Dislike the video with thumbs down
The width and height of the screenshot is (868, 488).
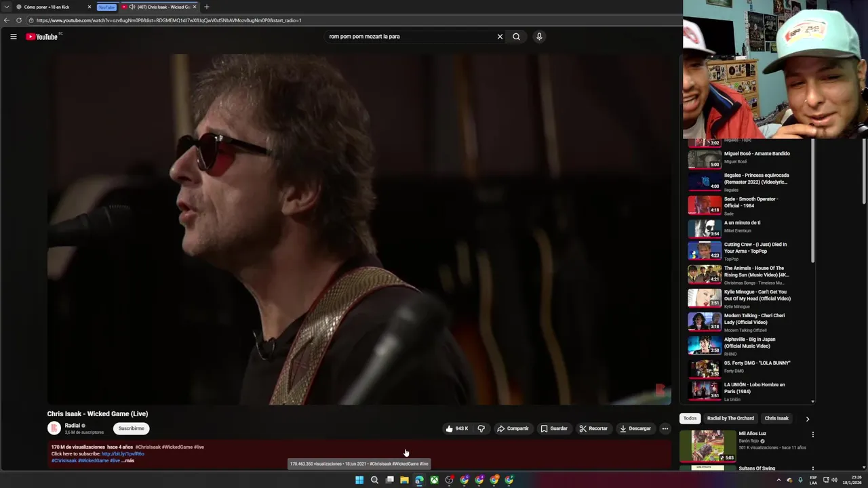coord(481,428)
